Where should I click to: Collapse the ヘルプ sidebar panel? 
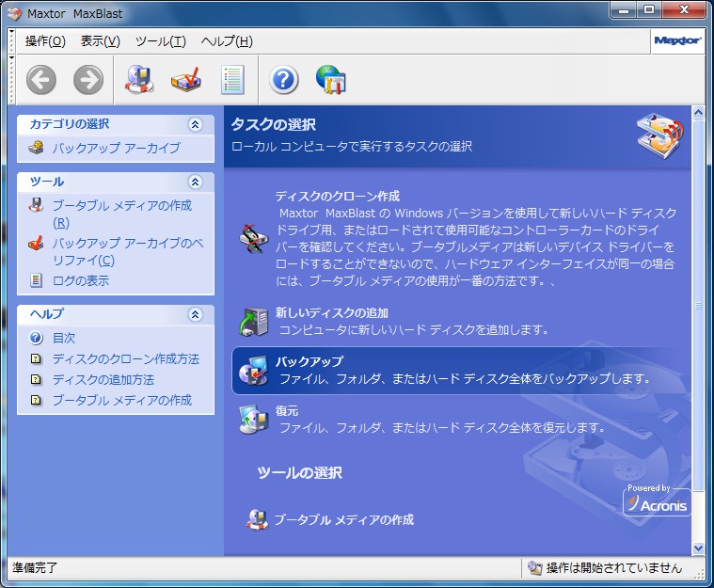click(196, 314)
